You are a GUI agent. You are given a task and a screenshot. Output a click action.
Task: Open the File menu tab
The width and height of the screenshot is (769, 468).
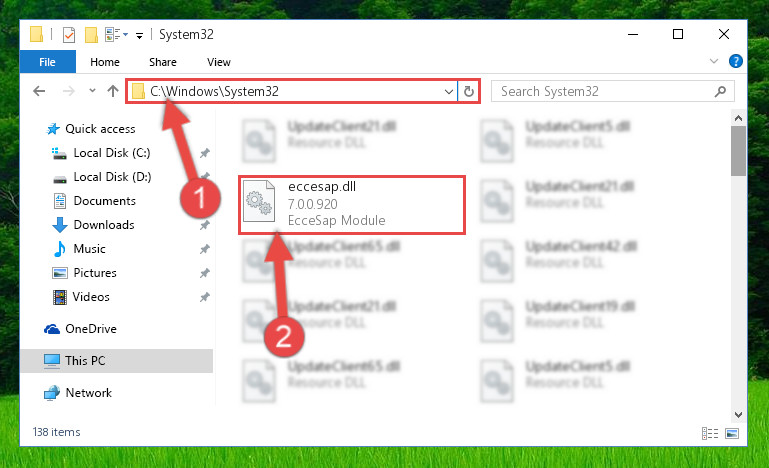coord(48,62)
